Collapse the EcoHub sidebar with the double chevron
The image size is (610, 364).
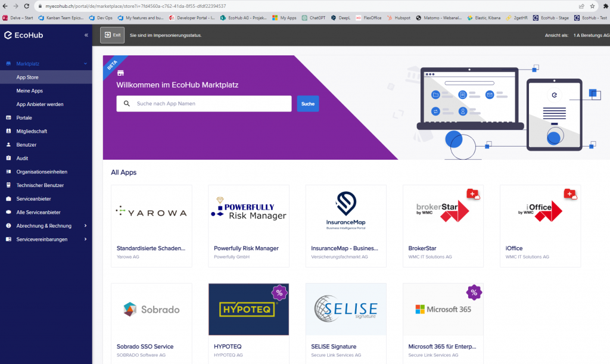(86, 35)
